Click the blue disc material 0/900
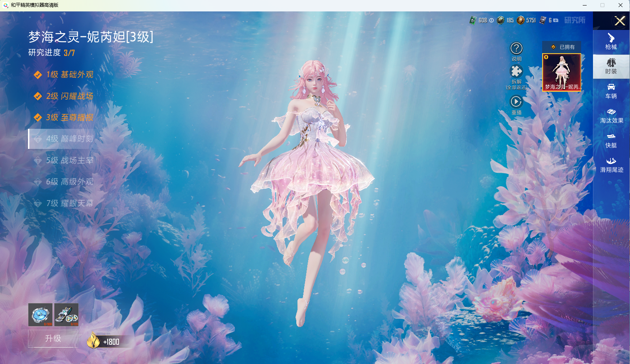630x364 pixels. click(40, 314)
